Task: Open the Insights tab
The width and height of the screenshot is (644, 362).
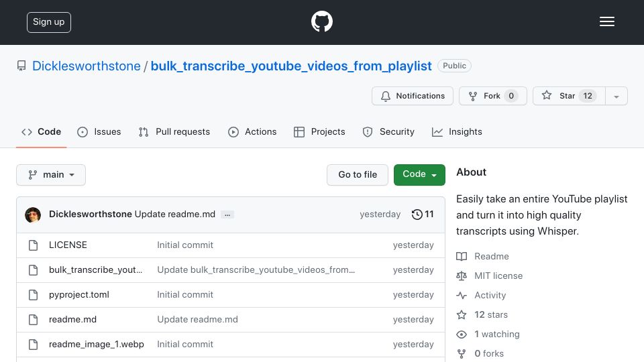Action: tap(457, 132)
